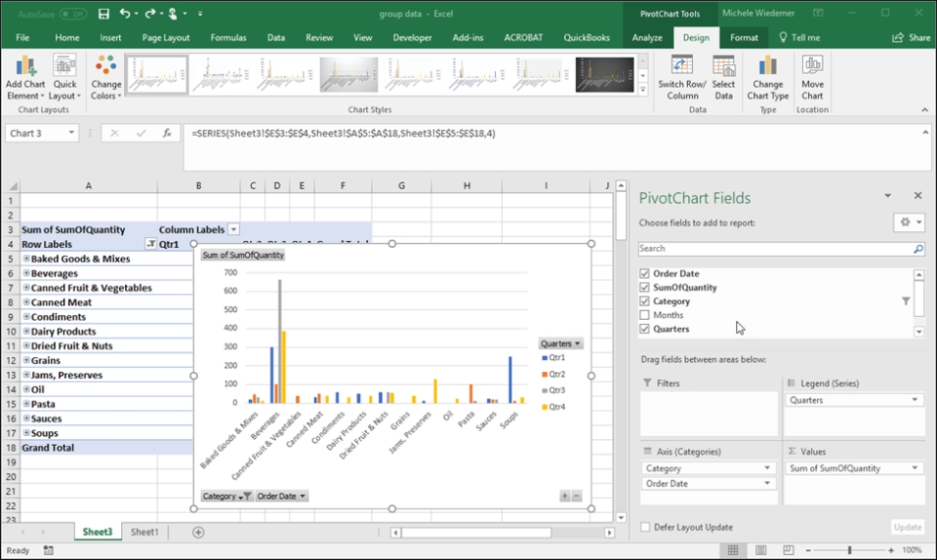Click the Row Labels filter button
937x560 pixels.
151,244
